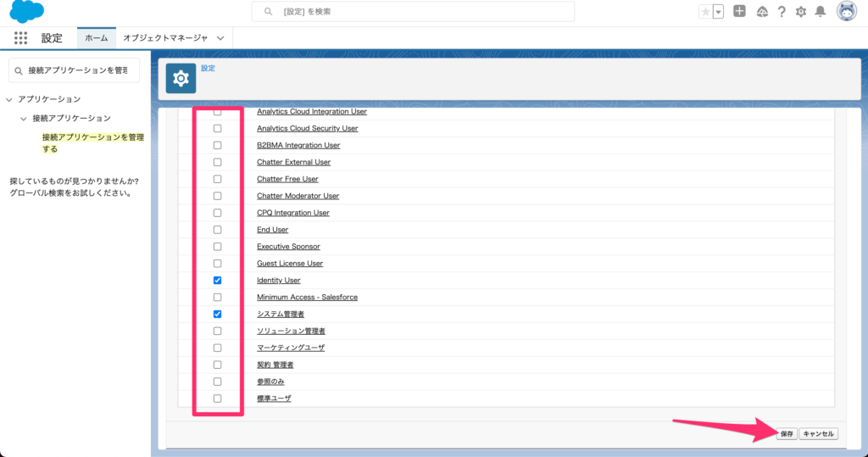Screen dimensions: 868x457
Task: Open the App Launcher grid icon
Action: coord(21,38)
